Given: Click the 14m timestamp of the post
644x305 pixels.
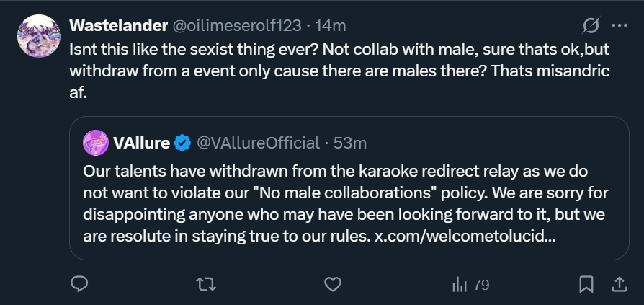Looking at the screenshot, I should 331,26.
